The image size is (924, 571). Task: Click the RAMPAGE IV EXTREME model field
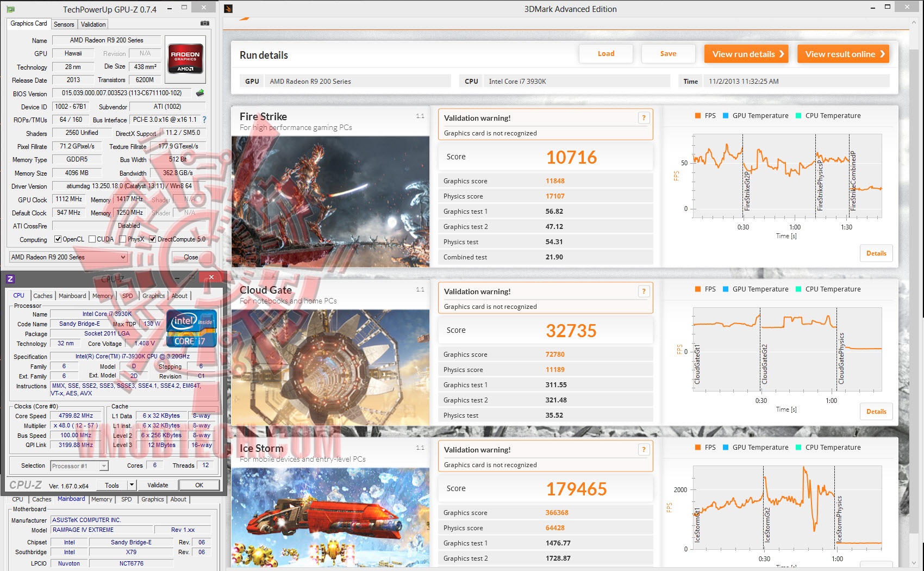click(103, 530)
